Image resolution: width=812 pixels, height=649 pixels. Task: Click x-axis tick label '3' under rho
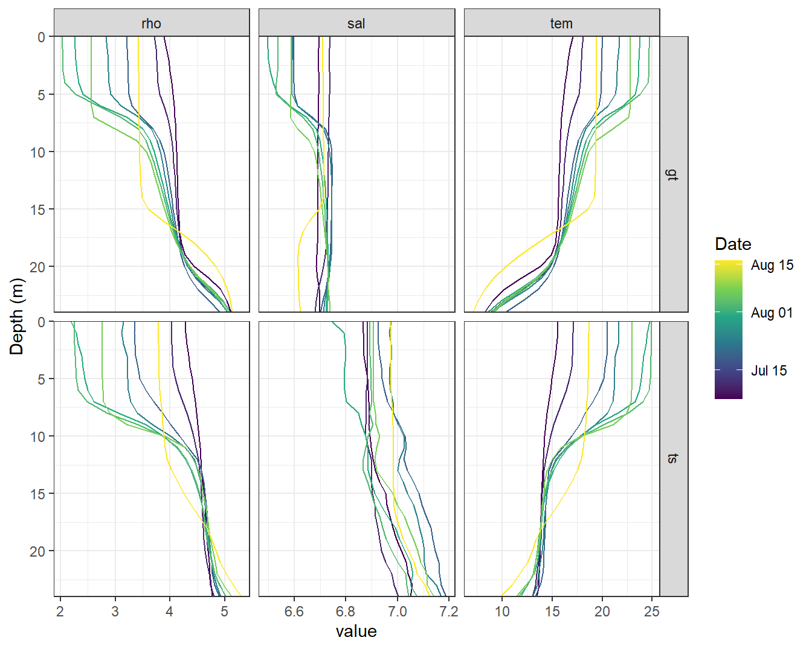[115, 612]
